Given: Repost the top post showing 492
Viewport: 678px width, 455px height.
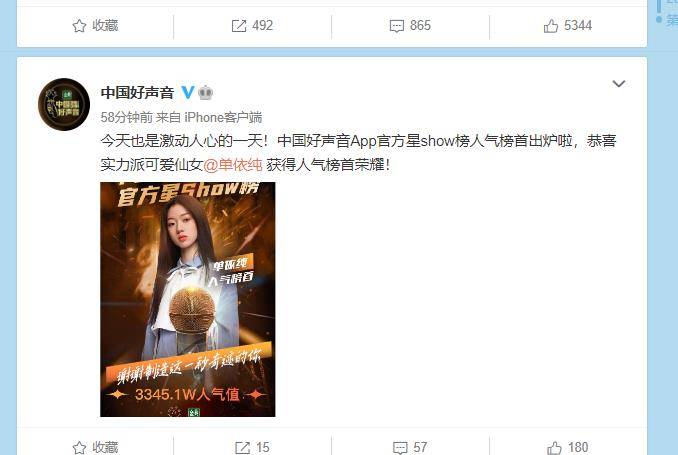Looking at the screenshot, I should pos(252,26).
